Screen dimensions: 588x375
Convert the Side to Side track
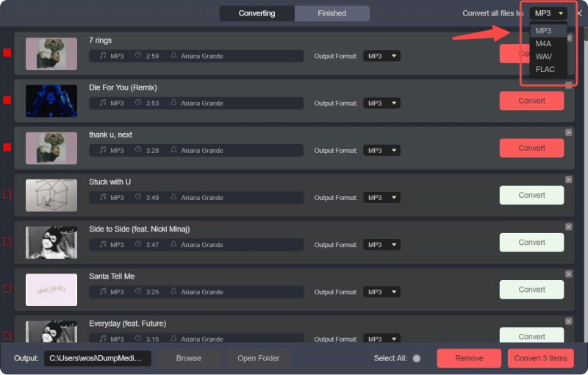(x=531, y=243)
